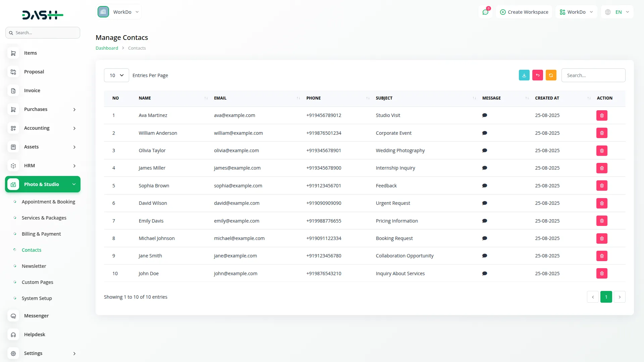644x362 pixels.
Task: Click message bubble for Jane Smith
Action: [x=484, y=256]
